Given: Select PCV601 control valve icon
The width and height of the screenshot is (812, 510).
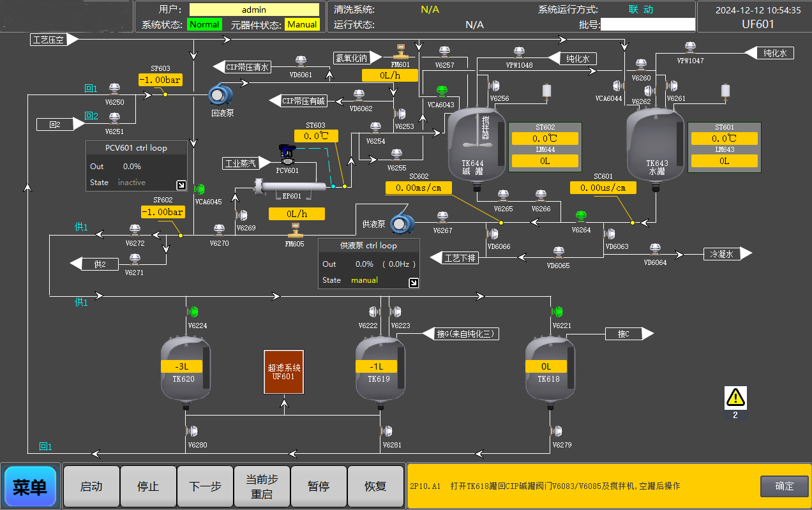Looking at the screenshot, I should click(288, 154).
